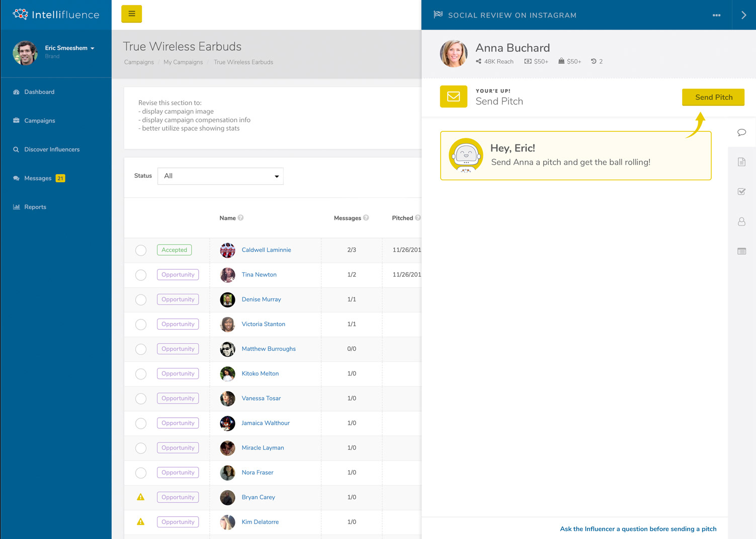Select the Victoria Stanton row radio
The image size is (756, 539).
coord(141,324)
